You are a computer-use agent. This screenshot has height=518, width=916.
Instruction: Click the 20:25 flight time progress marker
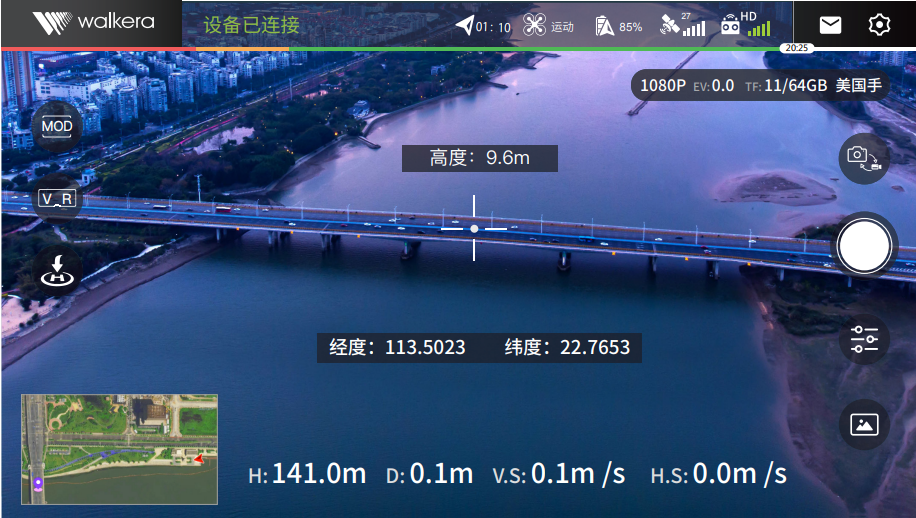pyautogui.click(x=797, y=48)
